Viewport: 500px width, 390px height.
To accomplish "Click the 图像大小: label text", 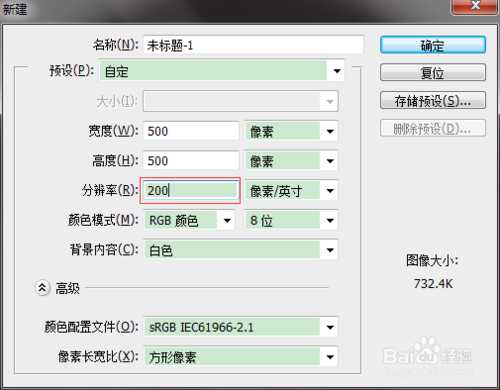I will coord(432,261).
